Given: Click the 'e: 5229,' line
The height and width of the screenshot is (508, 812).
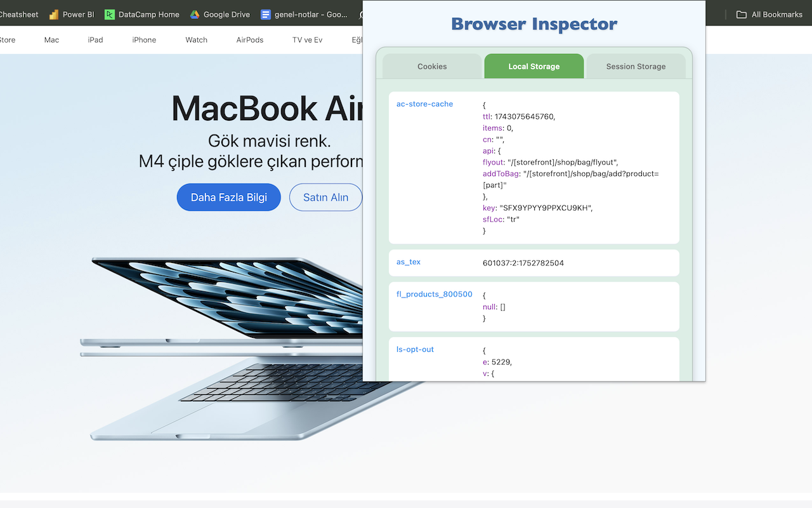Looking at the screenshot, I should (x=497, y=362).
